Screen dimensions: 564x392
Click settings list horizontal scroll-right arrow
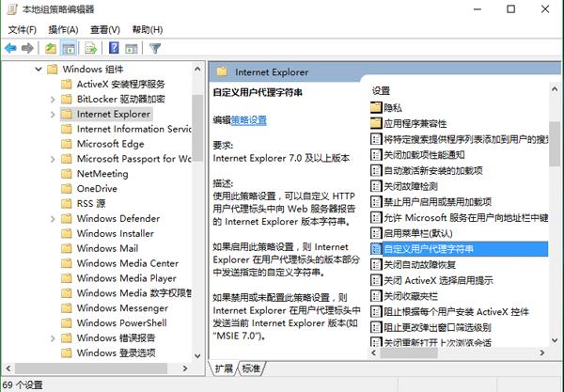pyautogui.click(x=541, y=353)
